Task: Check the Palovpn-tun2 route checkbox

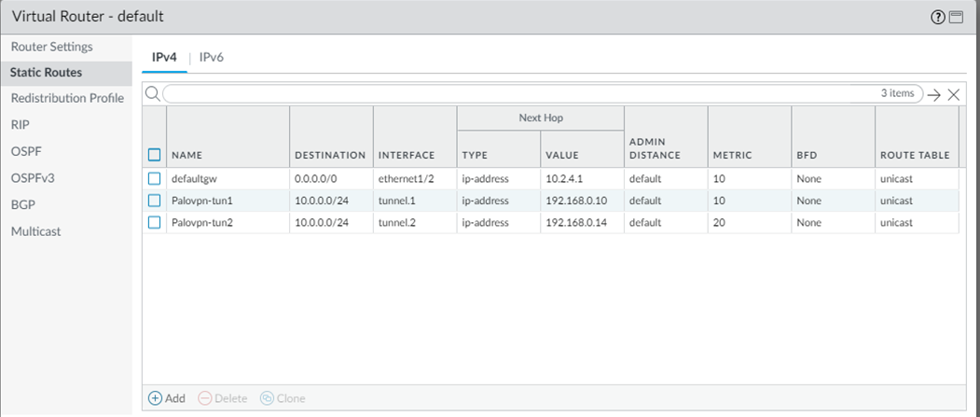Action: tap(155, 223)
